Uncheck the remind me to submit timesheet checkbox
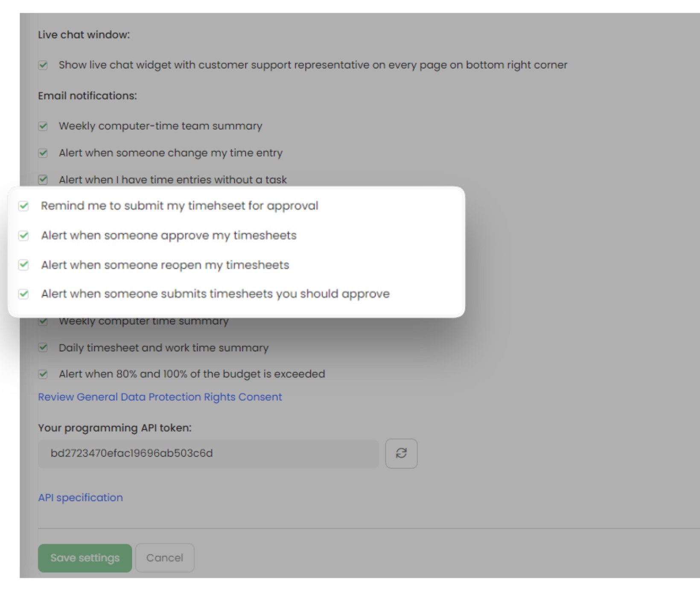This screenshot has height=591, width=700. pyautogui.click(x=24, y=206)
